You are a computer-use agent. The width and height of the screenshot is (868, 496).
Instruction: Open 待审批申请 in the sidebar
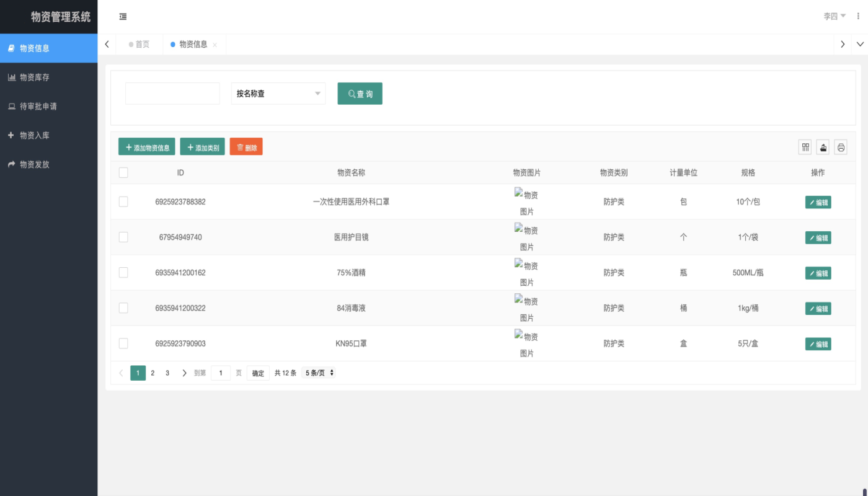(x=48, y=107)
